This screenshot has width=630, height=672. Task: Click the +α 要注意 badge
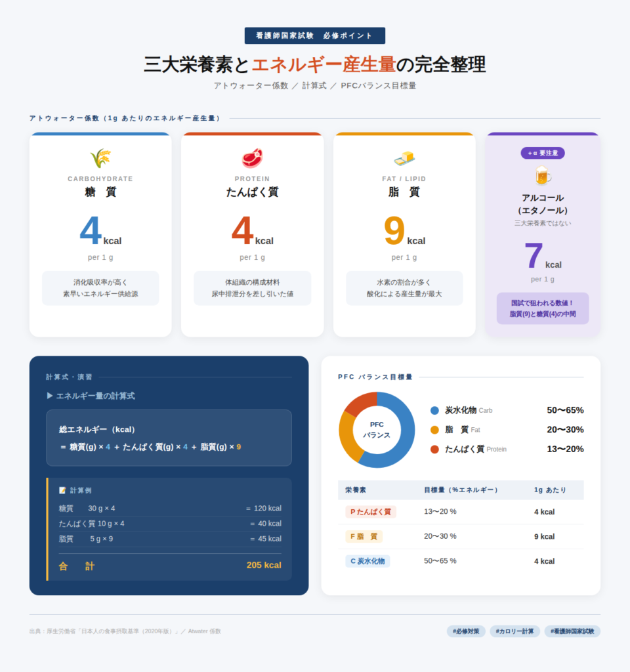pos(543,153)
